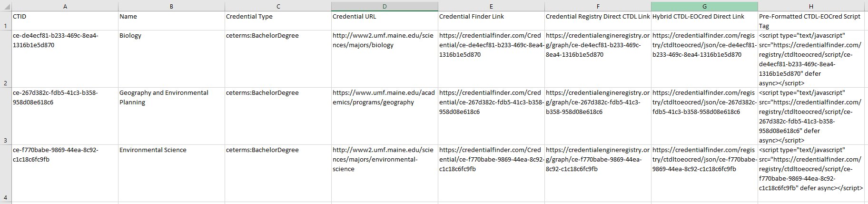Select Biology row script tag cell
The height and width of the screenshot is (204, 868).
click(x=811, y=59)
